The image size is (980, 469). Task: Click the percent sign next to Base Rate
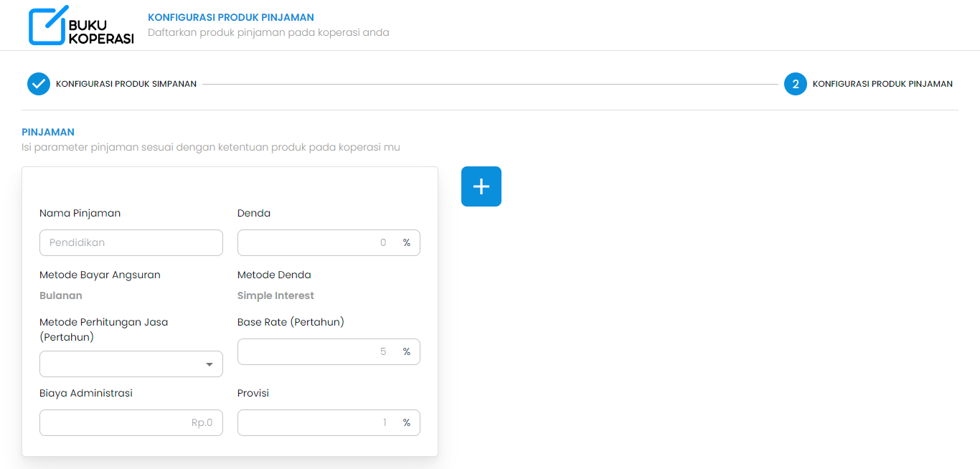[407, 351]
